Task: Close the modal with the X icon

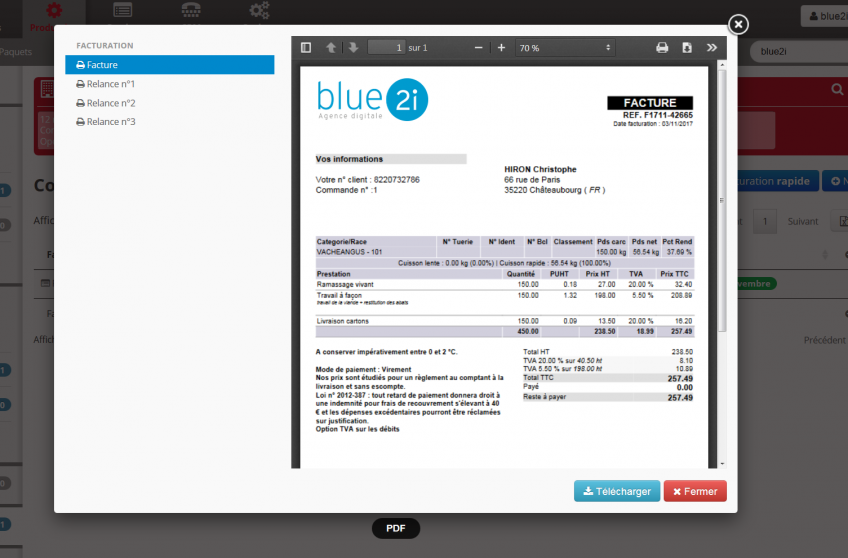Action: pos(738,24)
